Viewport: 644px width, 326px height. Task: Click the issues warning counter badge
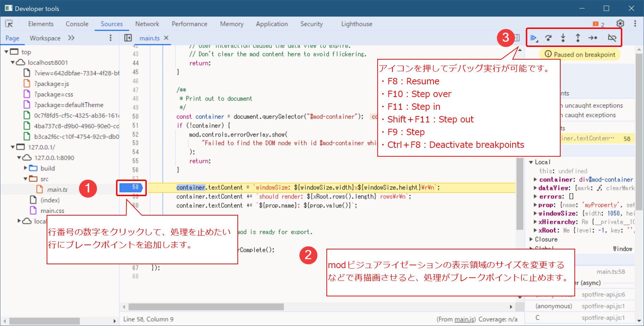[x=598, y=24]
